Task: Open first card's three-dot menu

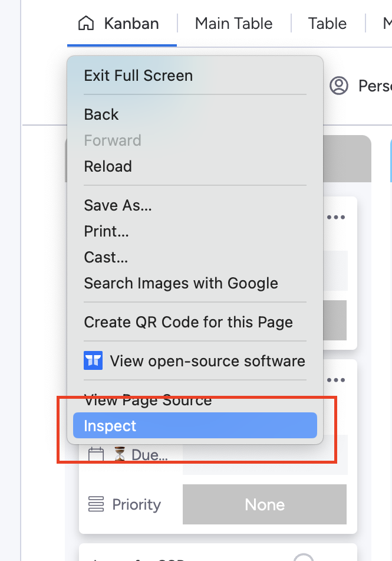Action: [x=336, y=217]
